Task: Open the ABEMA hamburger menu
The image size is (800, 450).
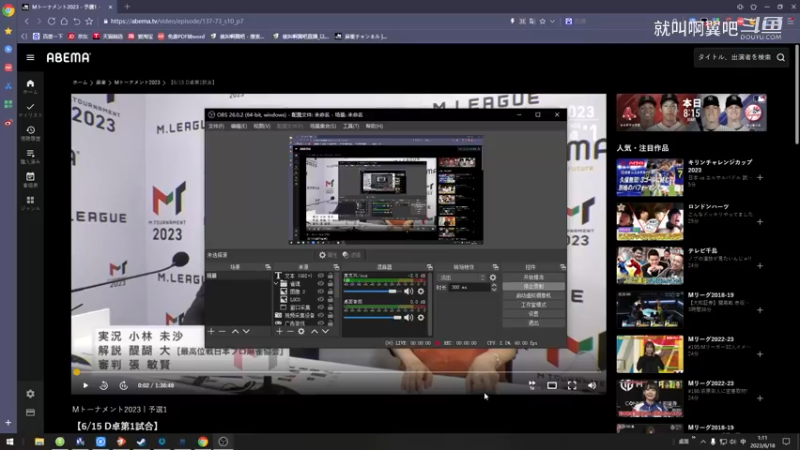Action: 30,58
